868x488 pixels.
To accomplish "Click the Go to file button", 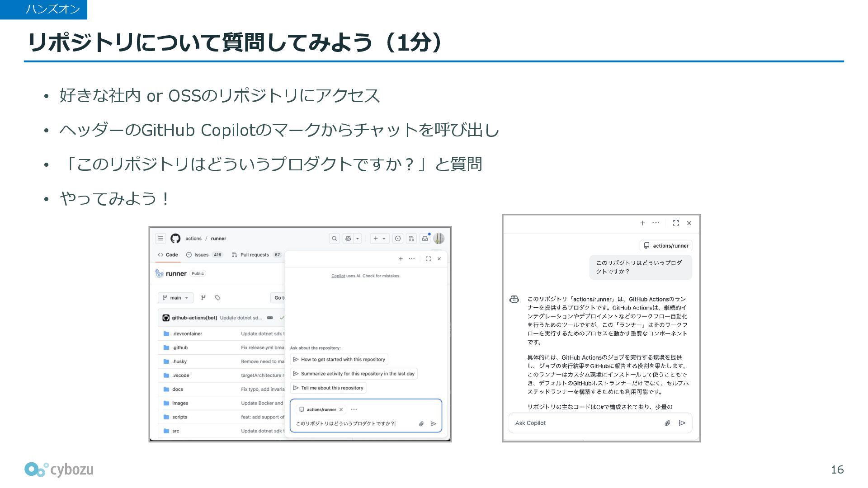I will pyautogui.click(x=277, y=298).
